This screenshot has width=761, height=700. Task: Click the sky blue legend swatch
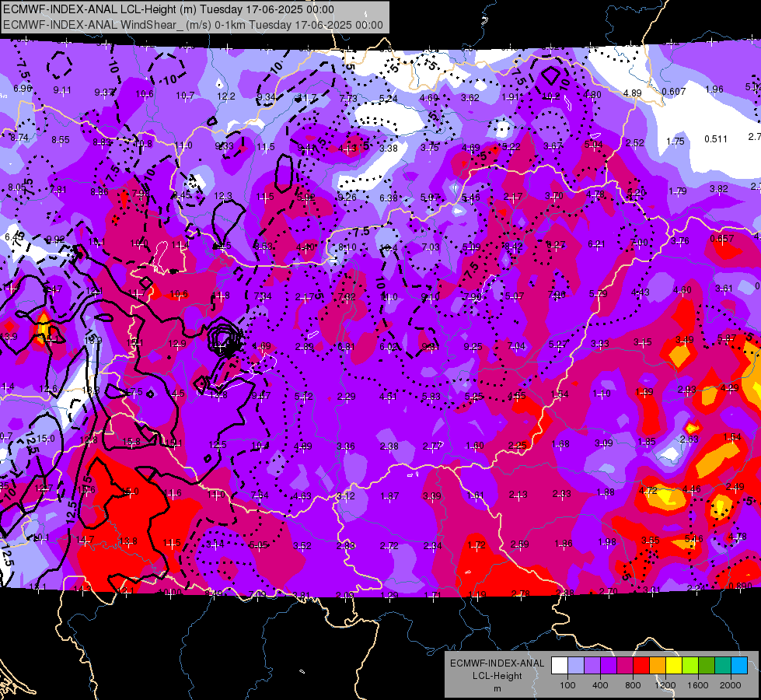(739, 666)
